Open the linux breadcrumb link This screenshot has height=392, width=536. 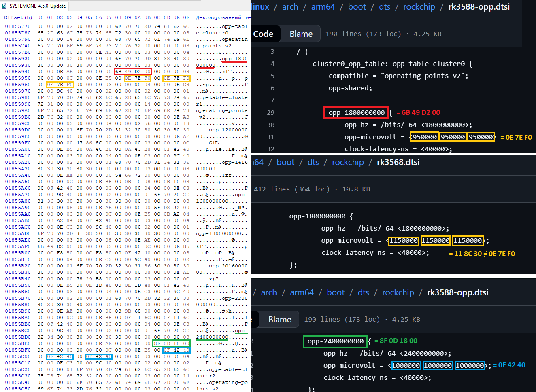[x=260, y=7]
